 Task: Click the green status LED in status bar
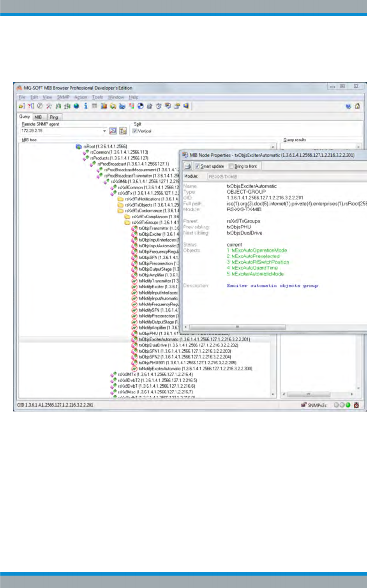[348, 405]
